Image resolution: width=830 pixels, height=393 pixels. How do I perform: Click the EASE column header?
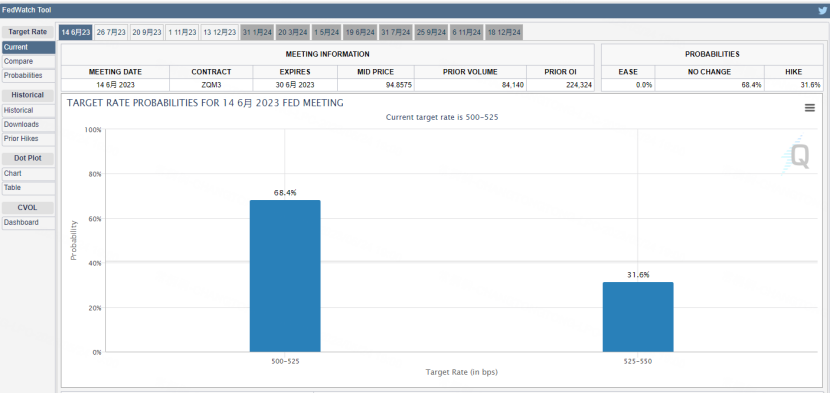click(628, 72)
